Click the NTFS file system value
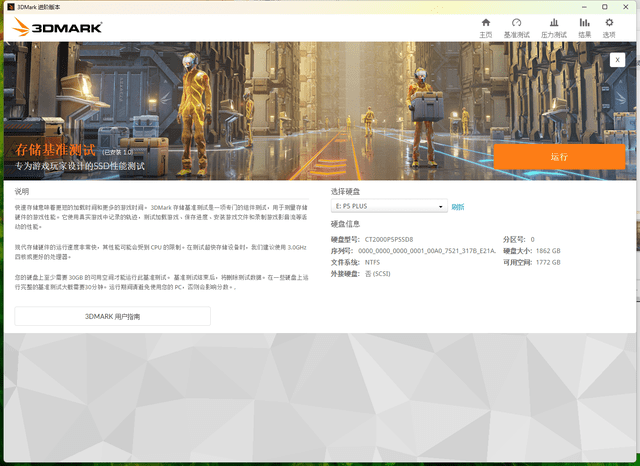 372,262
